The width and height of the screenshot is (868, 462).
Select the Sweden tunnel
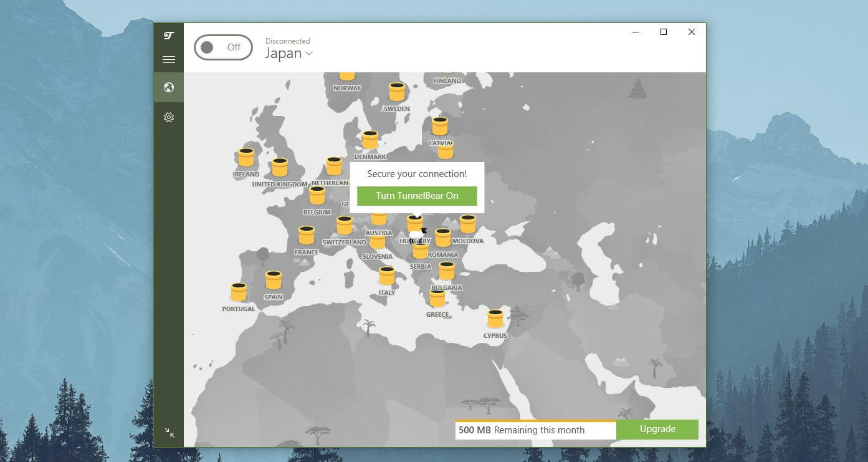pyautogui.click(x=397, y=92)
